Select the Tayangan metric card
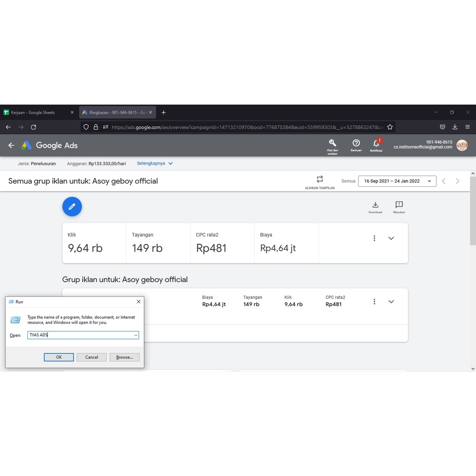This screenshot has height=476, width=476. (x=158, y=243)
